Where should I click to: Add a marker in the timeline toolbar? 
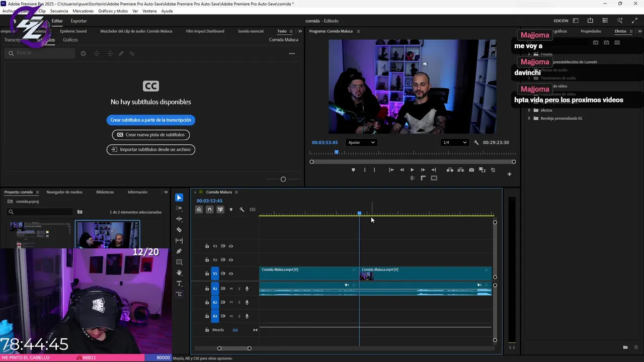pos(231,210)
